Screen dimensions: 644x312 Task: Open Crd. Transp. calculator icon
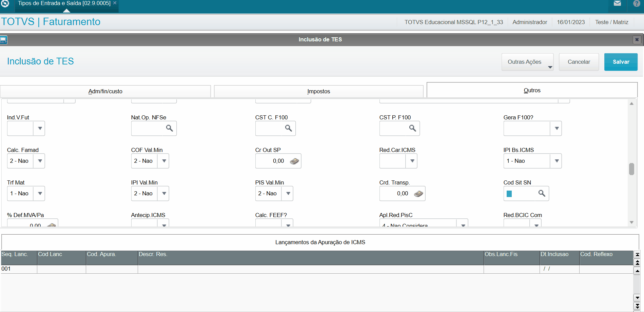tap(418, 194)
